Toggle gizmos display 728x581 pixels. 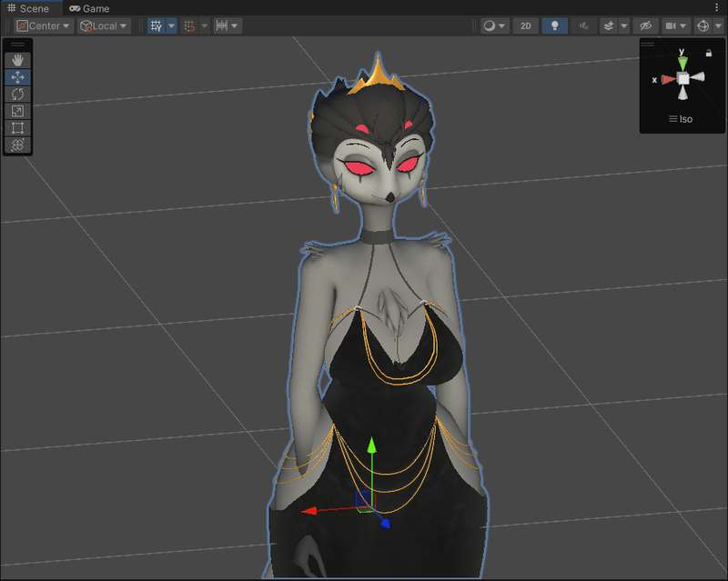click(x=703, y=26)
